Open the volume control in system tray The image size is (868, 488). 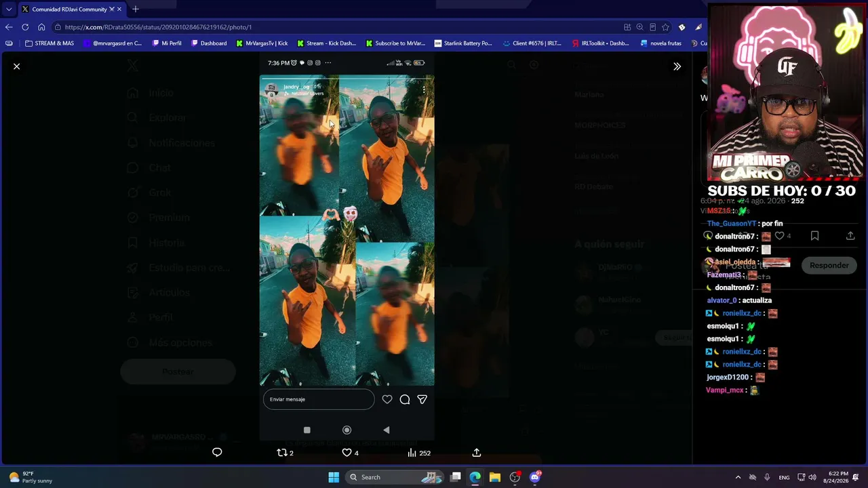(812, 477)
